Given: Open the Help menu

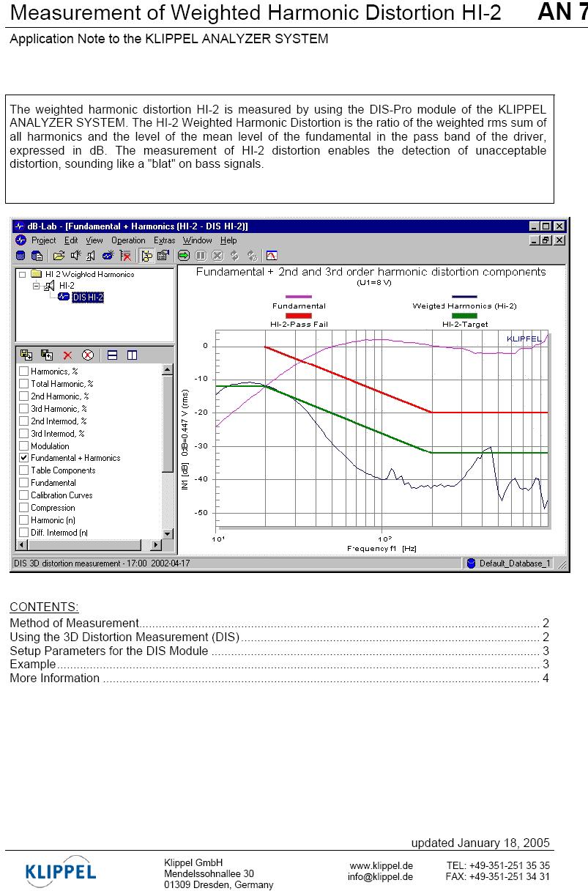Looking at the screenshot, I should coord(228,240).
